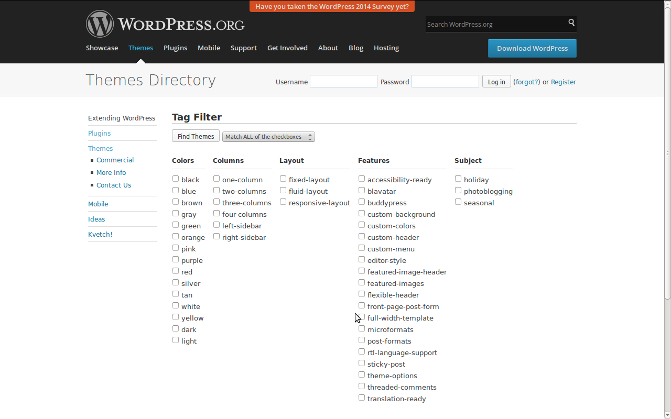Check the right-sidebar checkbox

point(217,236)
